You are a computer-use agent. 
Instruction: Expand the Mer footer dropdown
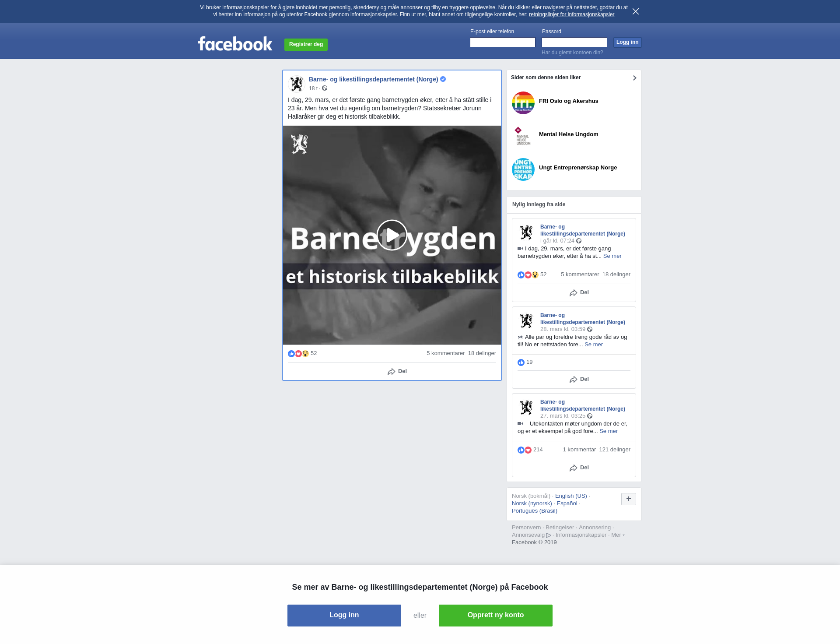click(618, 535)
